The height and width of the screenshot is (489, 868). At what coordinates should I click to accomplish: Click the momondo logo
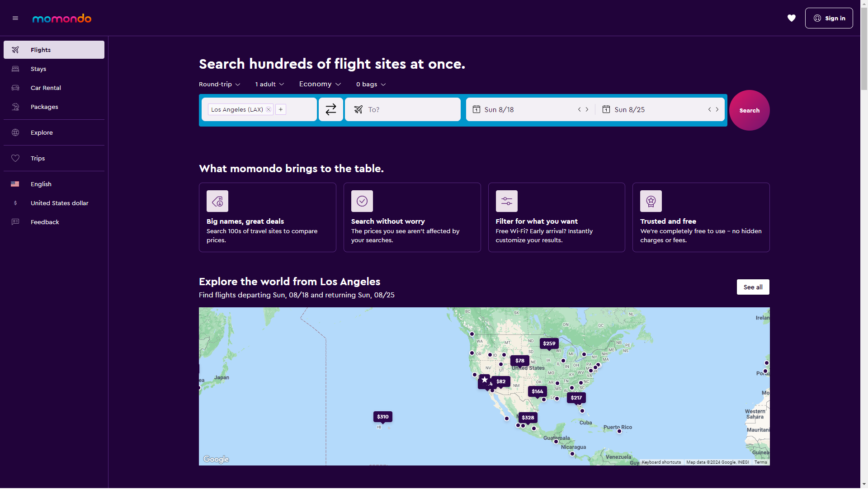pos(62,19)
